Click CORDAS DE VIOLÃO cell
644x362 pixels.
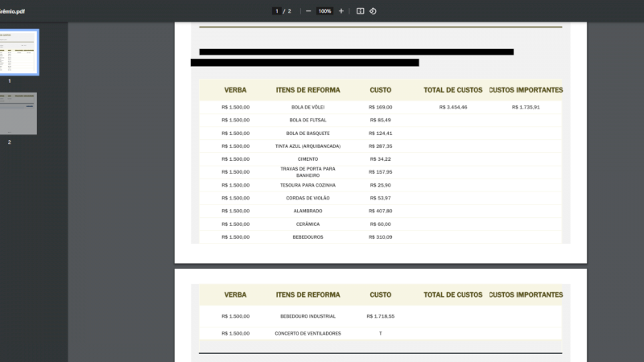click(x=308, y=198)
